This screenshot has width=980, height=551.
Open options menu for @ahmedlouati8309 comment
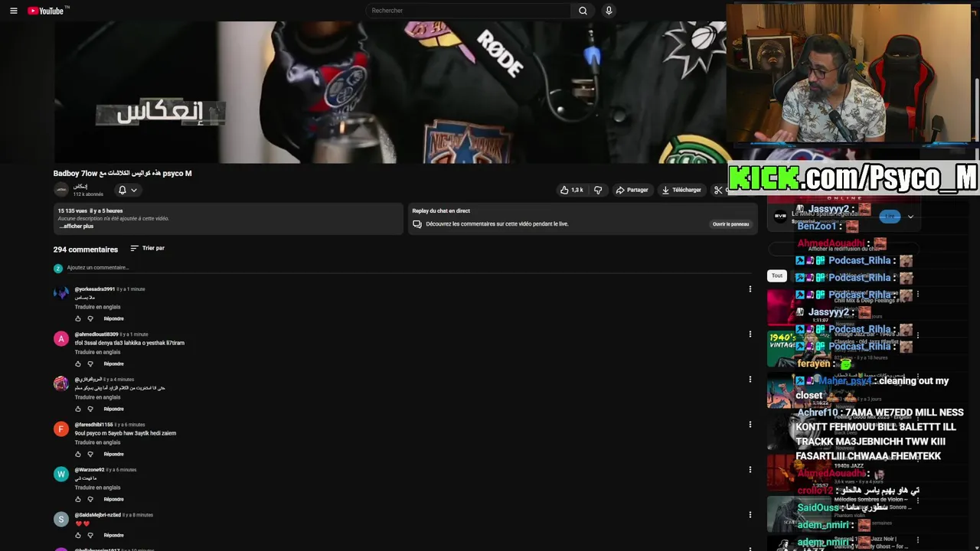point(750,334)
